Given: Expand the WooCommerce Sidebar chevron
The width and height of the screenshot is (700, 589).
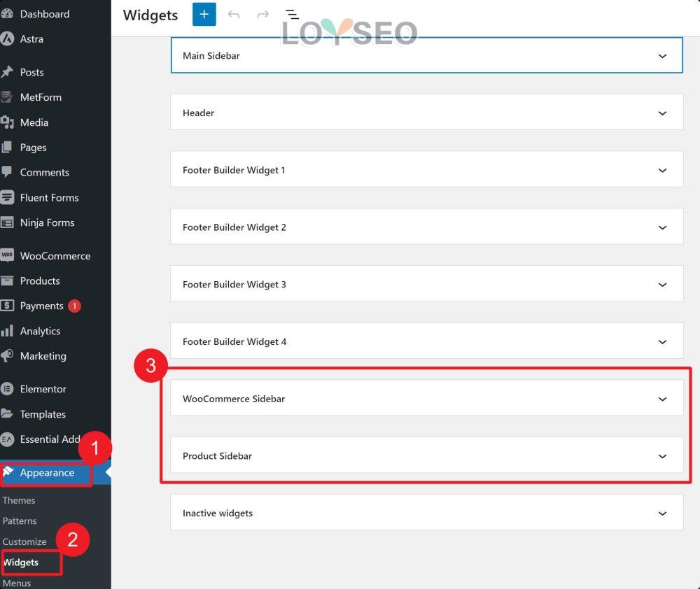Looking at the screenshot, I should click(662, 399).
